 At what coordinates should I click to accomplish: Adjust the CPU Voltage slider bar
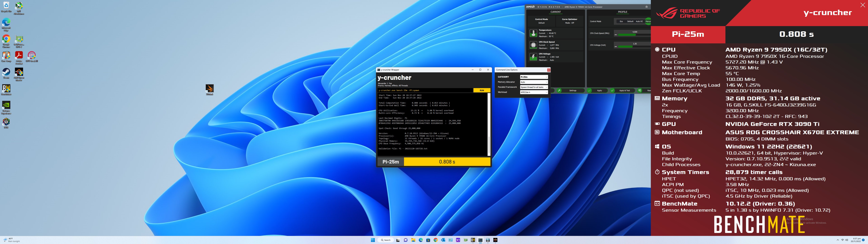tap(635, 47)
